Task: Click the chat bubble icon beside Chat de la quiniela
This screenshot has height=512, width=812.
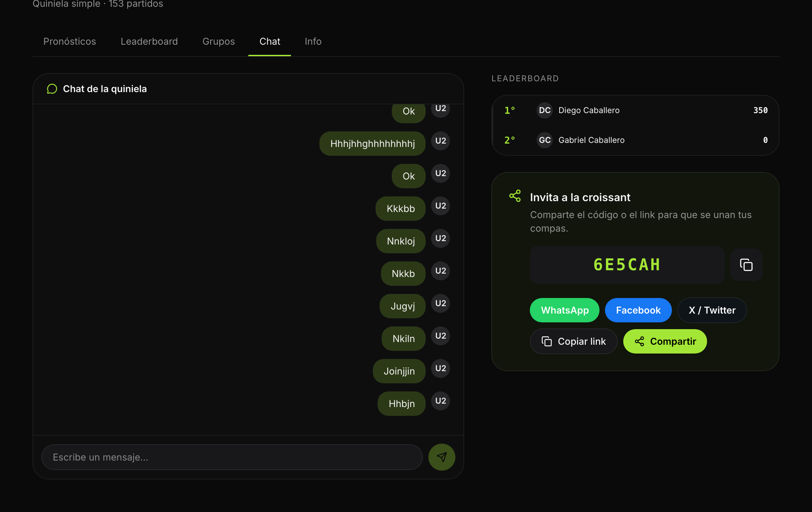Action: [x=52, y=89]
